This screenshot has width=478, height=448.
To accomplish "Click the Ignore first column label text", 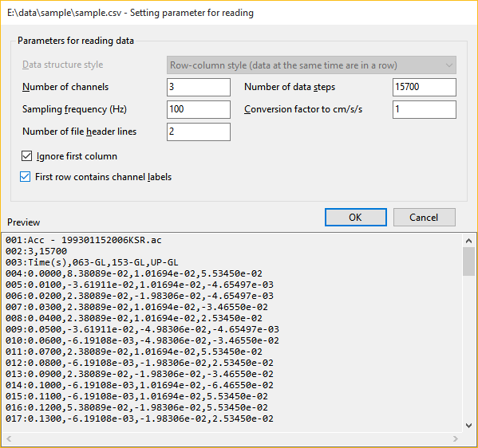I will coord(77,156).
